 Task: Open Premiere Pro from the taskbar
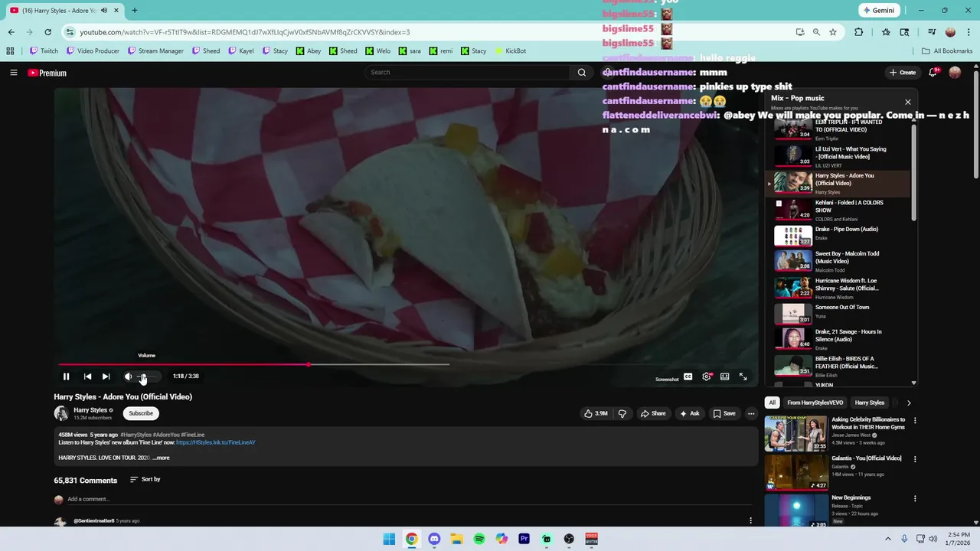524,539
